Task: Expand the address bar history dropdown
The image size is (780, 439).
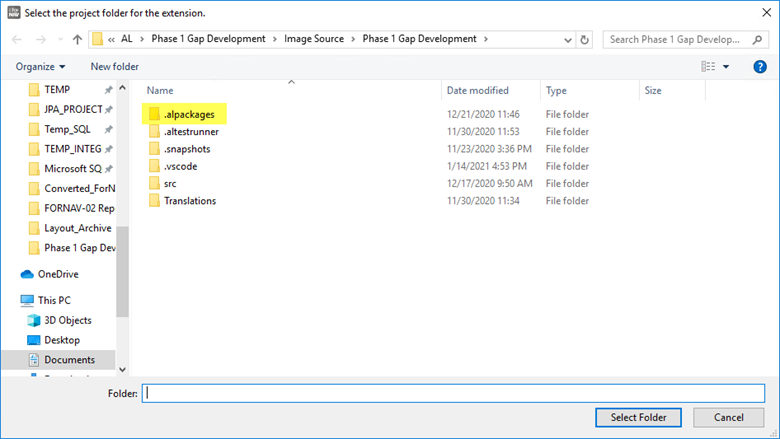Action: 566,40
